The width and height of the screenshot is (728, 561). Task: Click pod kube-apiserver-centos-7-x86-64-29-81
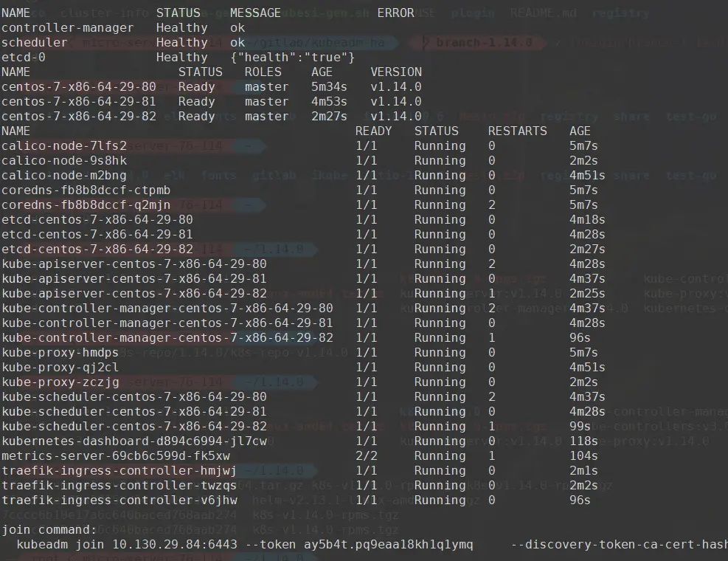coord(134,279)
